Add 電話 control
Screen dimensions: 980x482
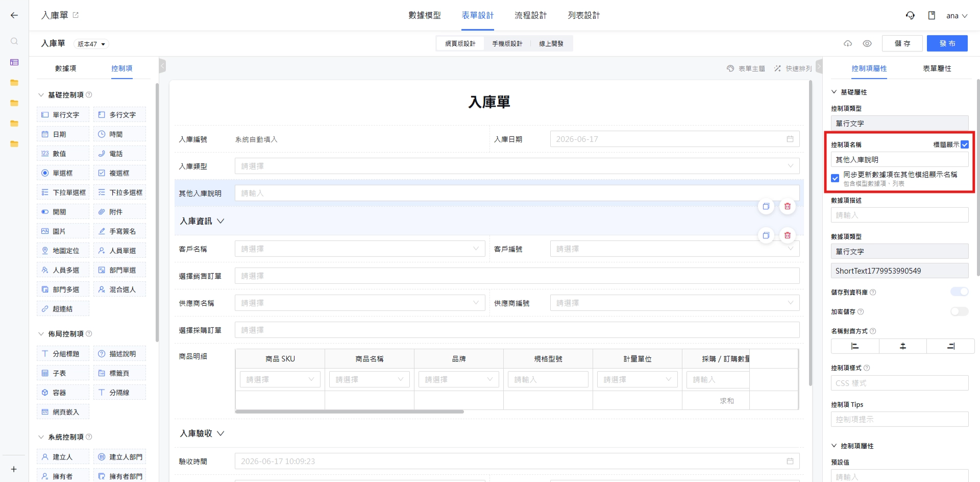[119, 154]
